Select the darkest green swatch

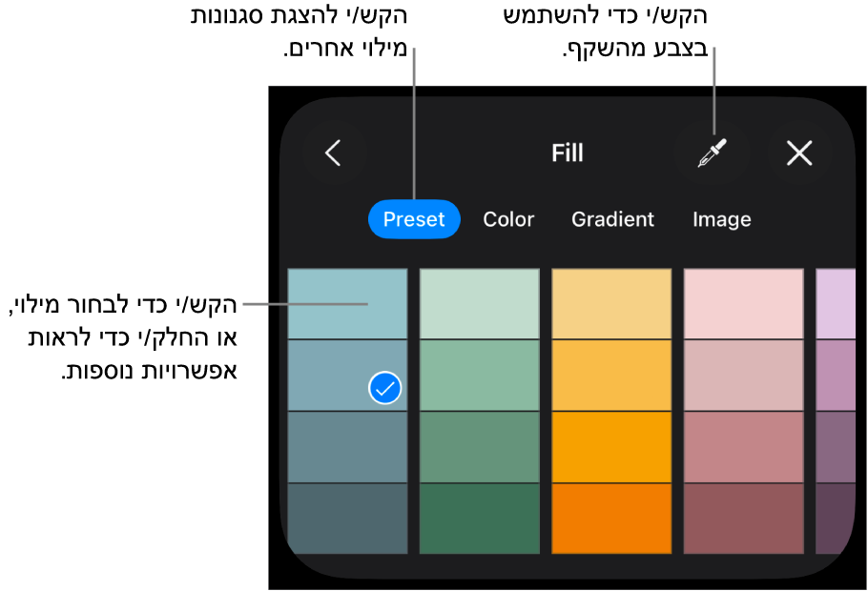(479, 518)
